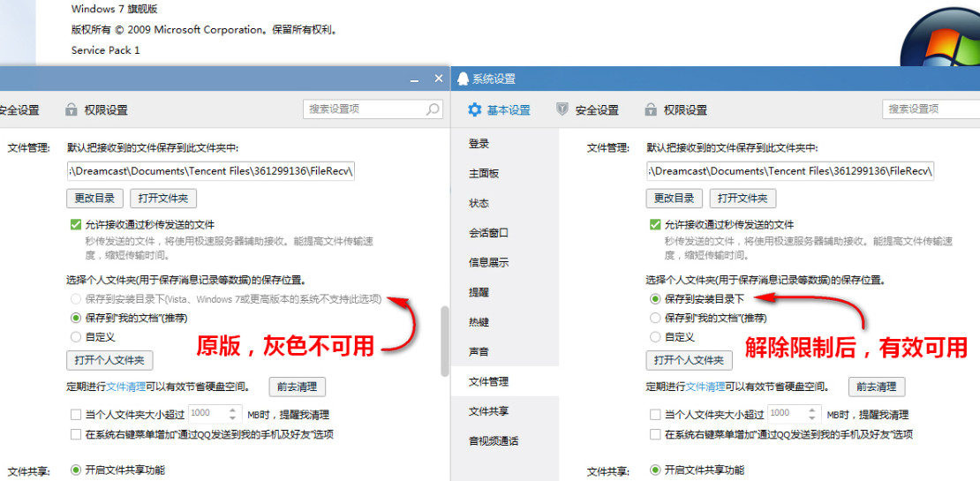Open 文件清理 link in right window
Viewport: 980px width, 481px height.
pyautogui.click(x=705, y=387)
